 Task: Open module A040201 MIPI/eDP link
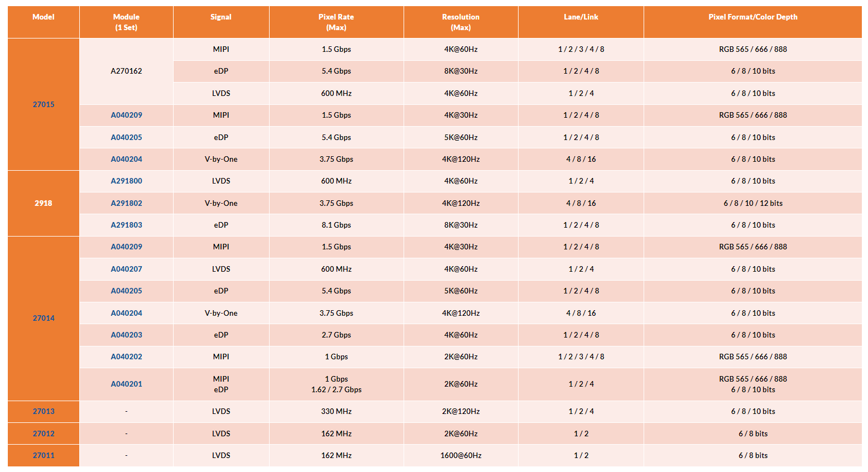(126, 384)
